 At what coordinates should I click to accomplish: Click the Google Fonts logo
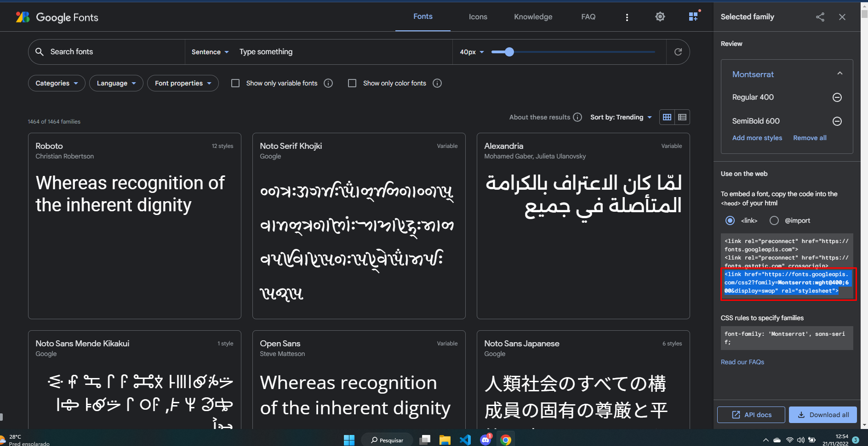pos(57,17)
